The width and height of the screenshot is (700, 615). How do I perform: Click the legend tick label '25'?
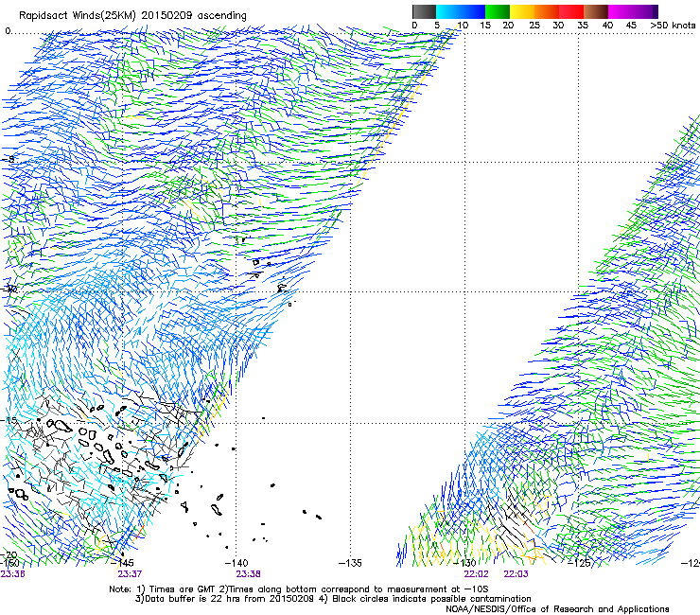click(x=534, y=26)
